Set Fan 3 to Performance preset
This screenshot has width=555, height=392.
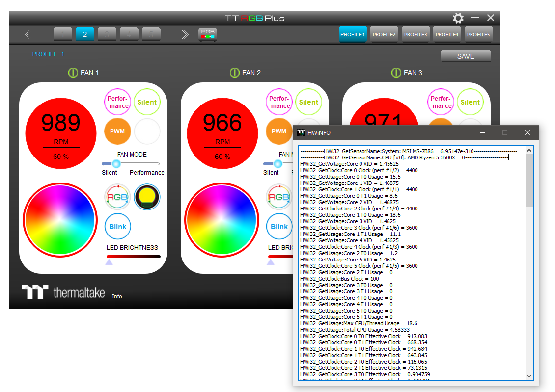[441, 102]
